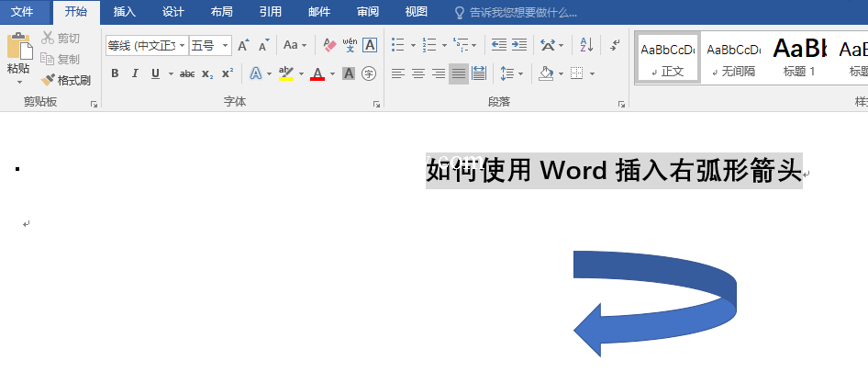The width and height of the screenshot is (868, 372).
Task: Click the Paste clipboard icon
Action: [19, 47]
